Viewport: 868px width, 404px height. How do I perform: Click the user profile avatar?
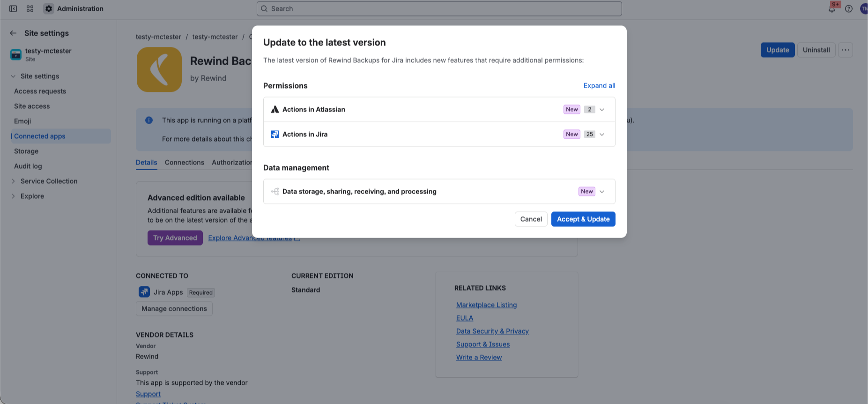pos(864,8)
